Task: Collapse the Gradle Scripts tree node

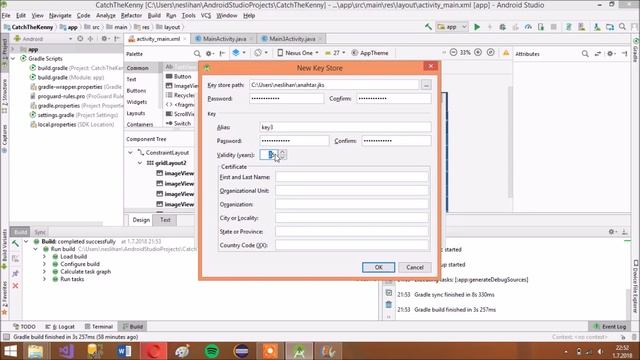Action: (13, 59)
